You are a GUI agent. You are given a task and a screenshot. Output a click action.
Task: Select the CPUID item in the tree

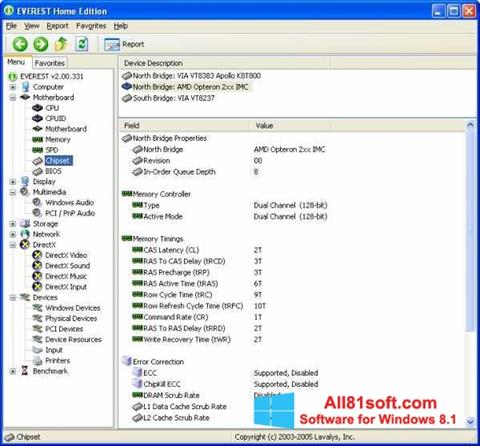point(56,118)
